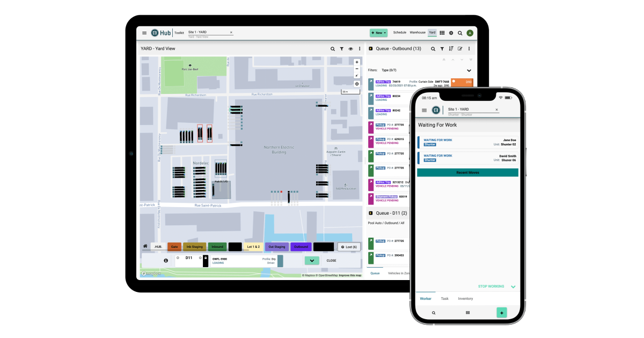Sort the Outbound queue
644x338 pixels.
coord(451,49)
